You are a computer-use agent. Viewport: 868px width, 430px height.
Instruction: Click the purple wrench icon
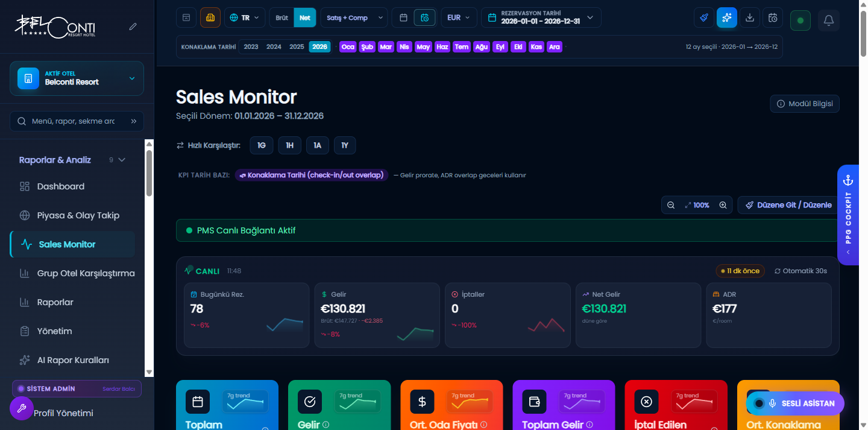(22, 409)
